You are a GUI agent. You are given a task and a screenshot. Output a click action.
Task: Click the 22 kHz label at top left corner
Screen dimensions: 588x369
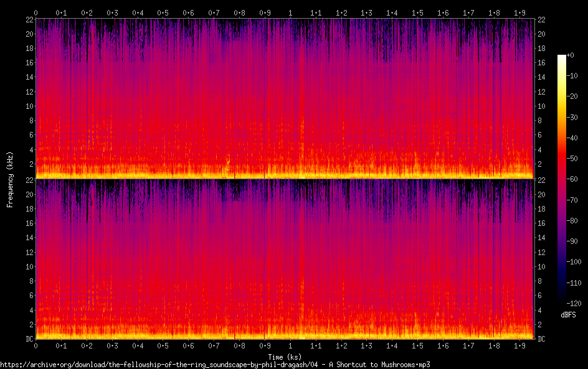click(x=28, y=20)
